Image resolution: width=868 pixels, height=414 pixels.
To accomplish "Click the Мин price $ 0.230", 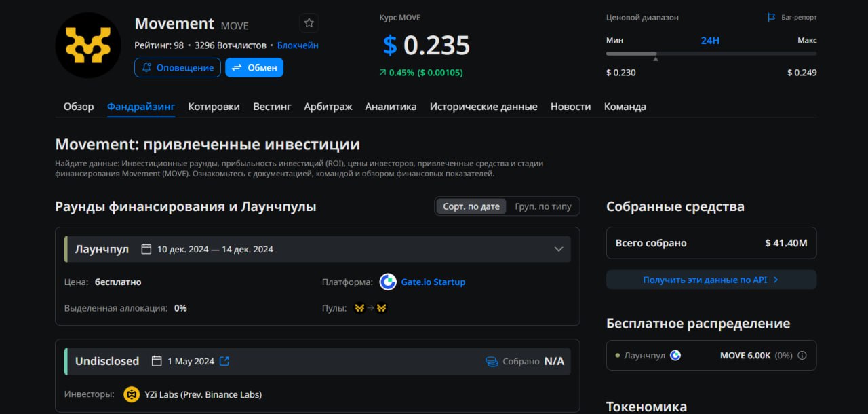I will click(621, 73).
